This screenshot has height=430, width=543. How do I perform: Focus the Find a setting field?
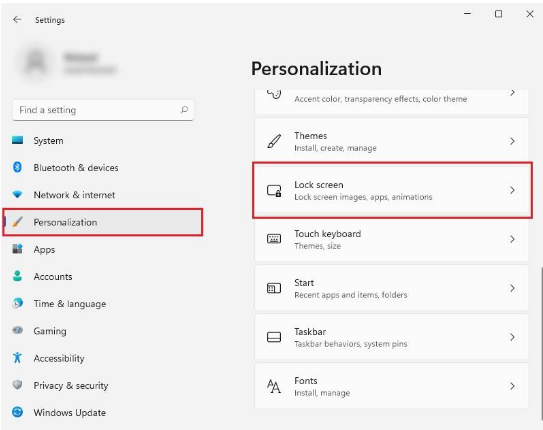click(103, 110)
